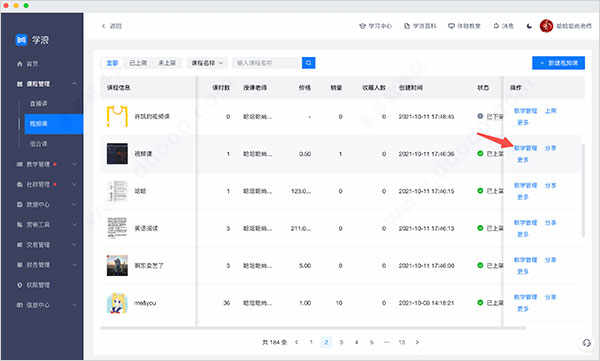Open the 课程名称 search-type dropdown

(207, 63)
